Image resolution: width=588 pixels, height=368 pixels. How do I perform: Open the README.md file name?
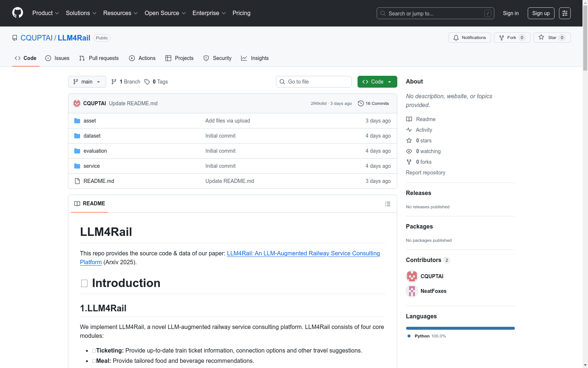[x=99, y=181]
